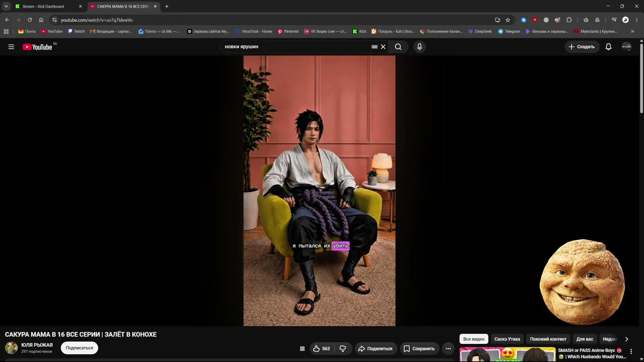
Task: Reload the current page
Action: coord(30,20)
